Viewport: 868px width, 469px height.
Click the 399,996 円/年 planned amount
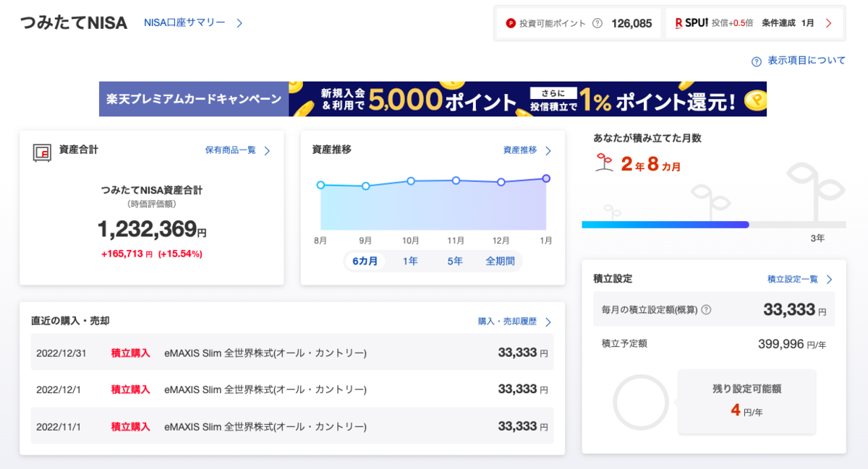(792, 344)
